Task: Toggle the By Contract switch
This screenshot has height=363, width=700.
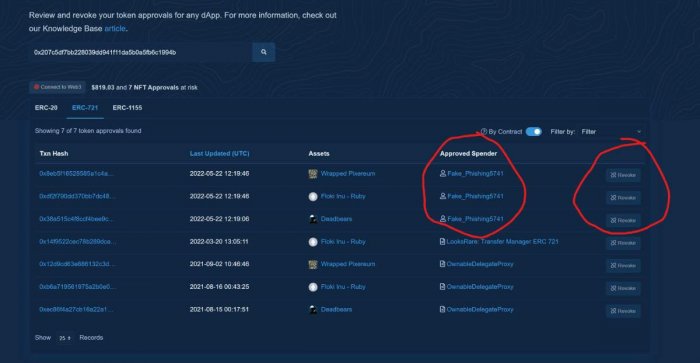Action: [533, 132]
